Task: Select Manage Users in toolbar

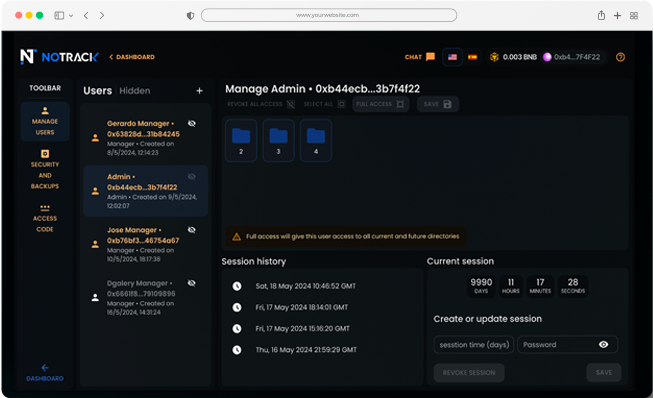Action: [45, 122]
